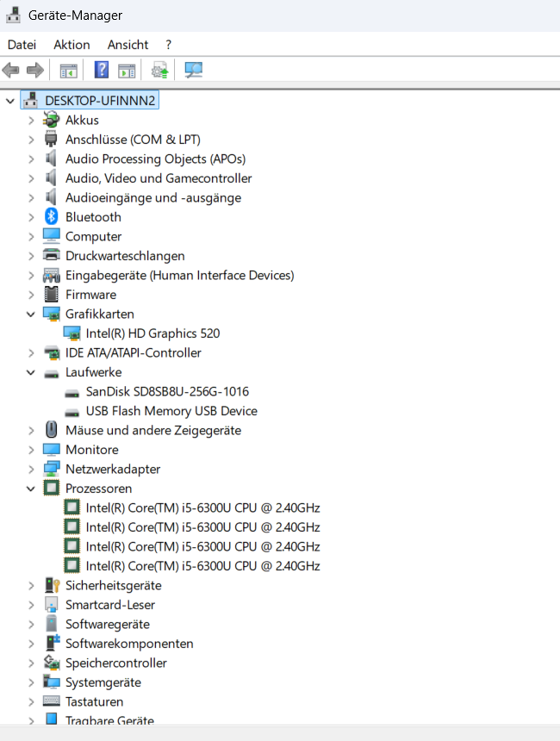560x741 pixels.
Task: Click the Monitore display icon
Action: point(51,449)
